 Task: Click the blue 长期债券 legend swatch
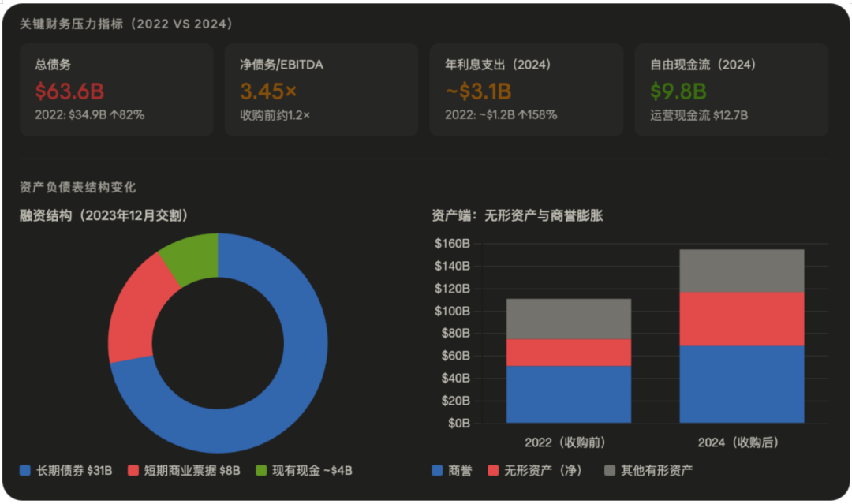click(25, 471)
